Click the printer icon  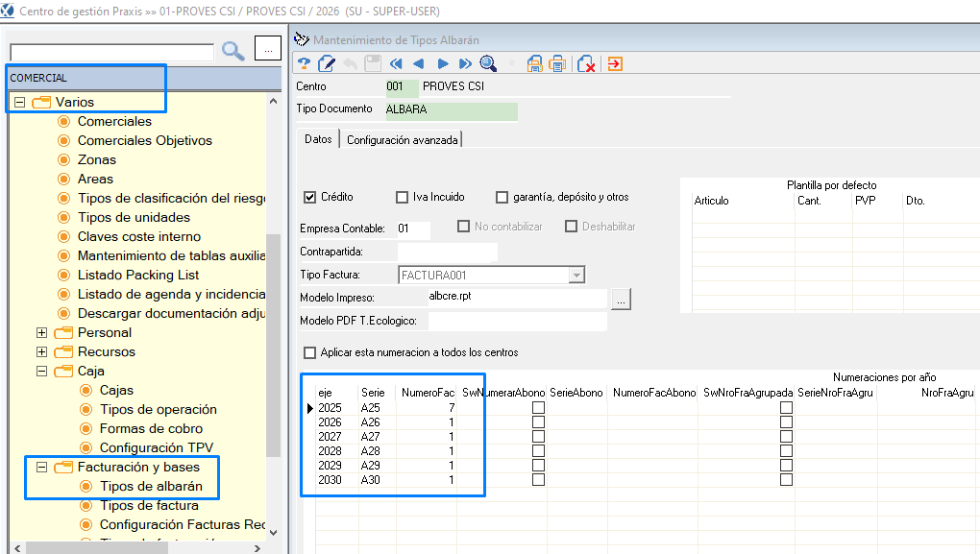tap(557, 63)
